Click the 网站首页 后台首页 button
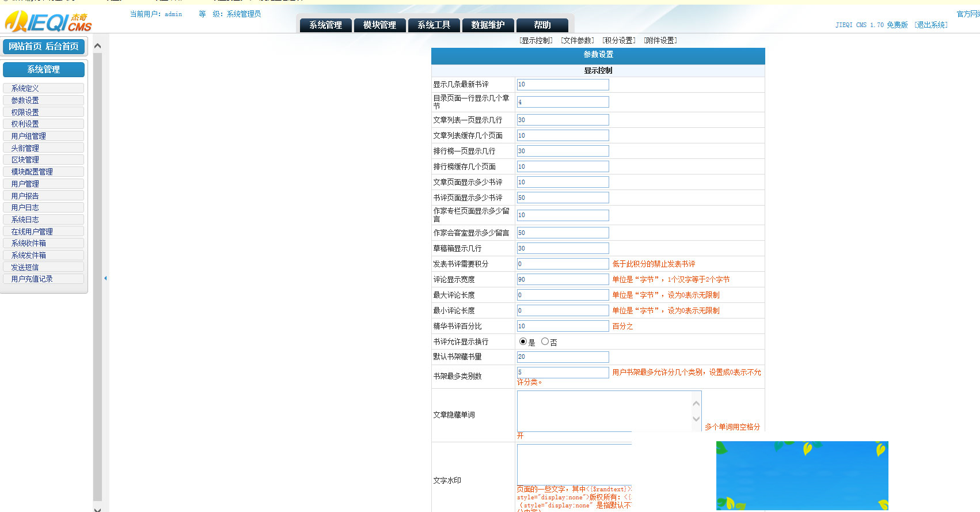980x512 pixels. point(44,47)
